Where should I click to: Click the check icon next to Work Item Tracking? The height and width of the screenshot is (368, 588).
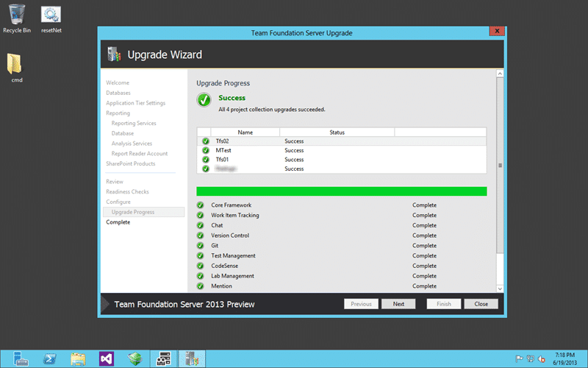200,215
